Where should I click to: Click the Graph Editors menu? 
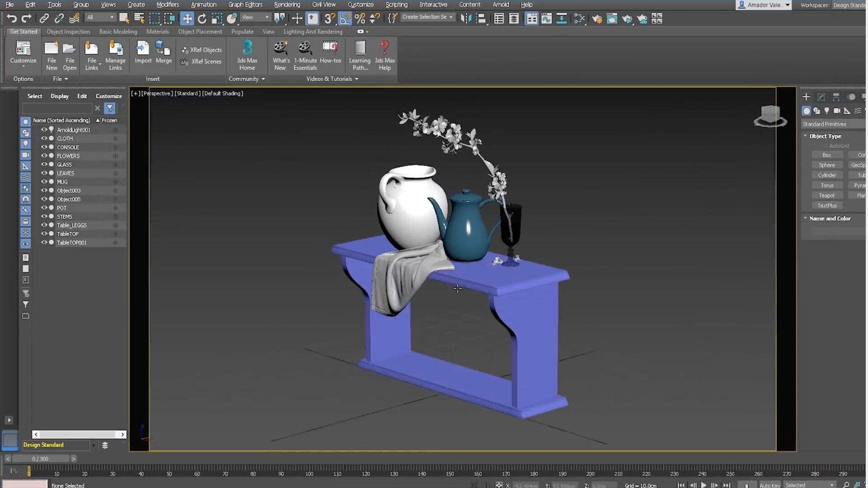[x=245, y=5]
